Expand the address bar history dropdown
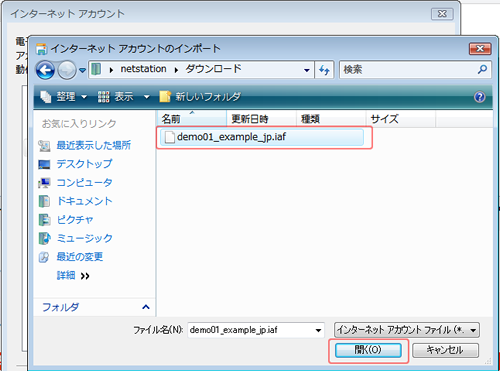Screen dimensions: 500x371 (x=307, y=70)
